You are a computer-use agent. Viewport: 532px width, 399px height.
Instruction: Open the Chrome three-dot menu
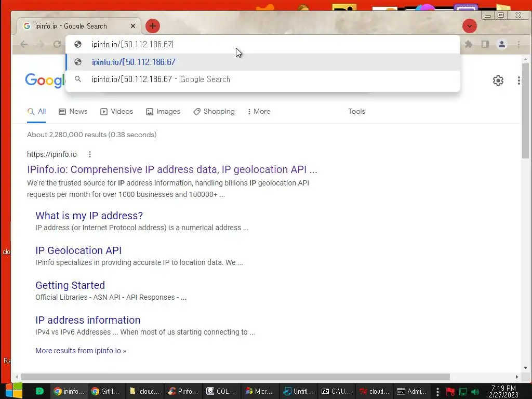coord(519,44)
